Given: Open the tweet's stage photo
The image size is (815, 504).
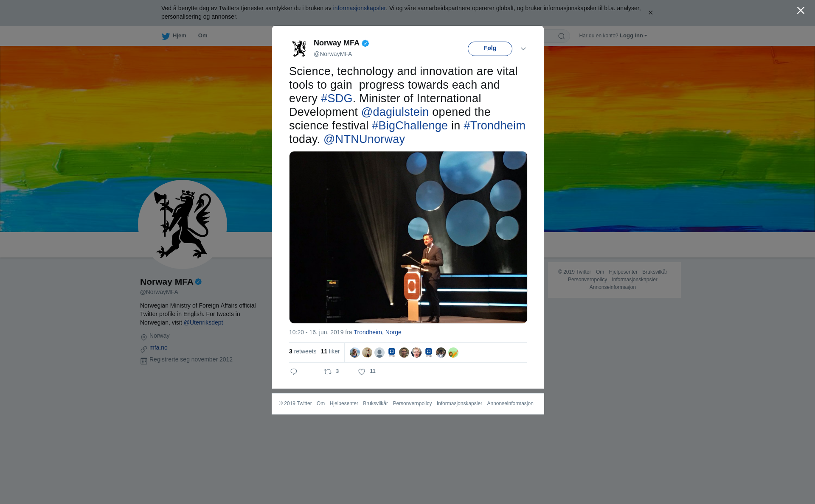Looking at the screenshot, I should tap(408, 237).
